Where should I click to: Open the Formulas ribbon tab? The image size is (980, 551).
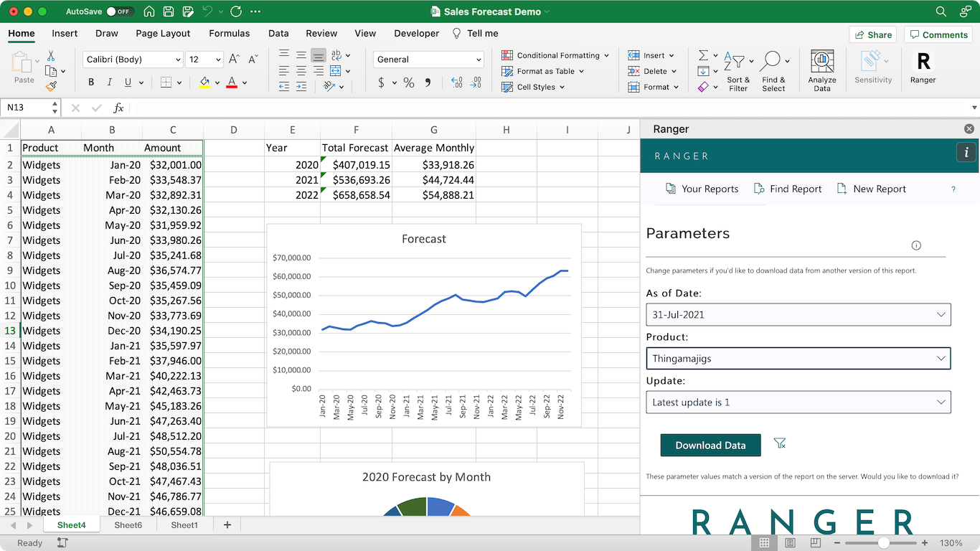[x=229, y=33]
